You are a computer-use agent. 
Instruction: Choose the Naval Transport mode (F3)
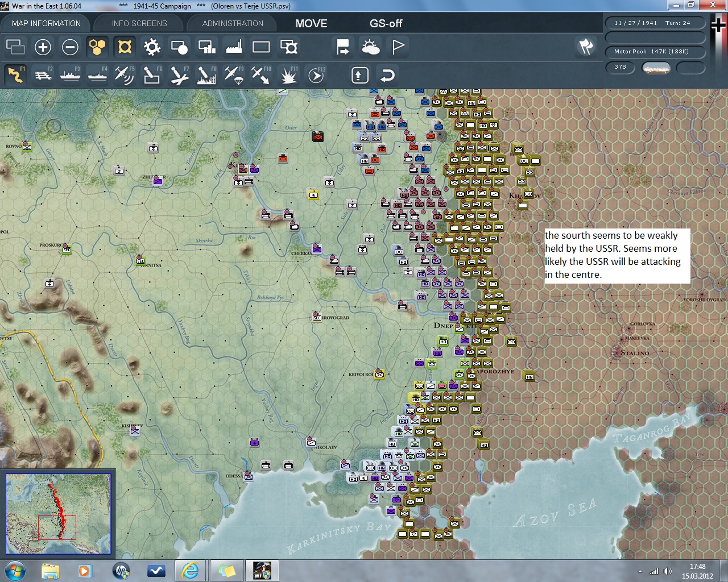[70, 75]
